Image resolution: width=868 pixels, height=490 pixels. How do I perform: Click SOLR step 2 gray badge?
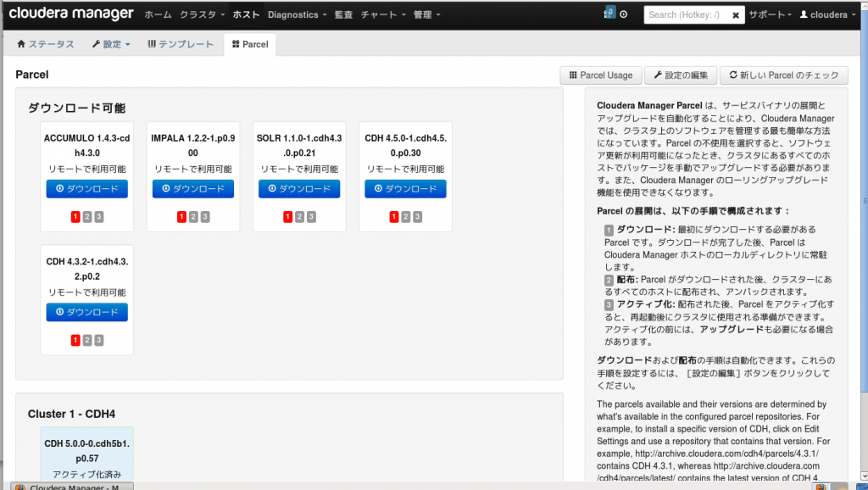click(299, 217)
